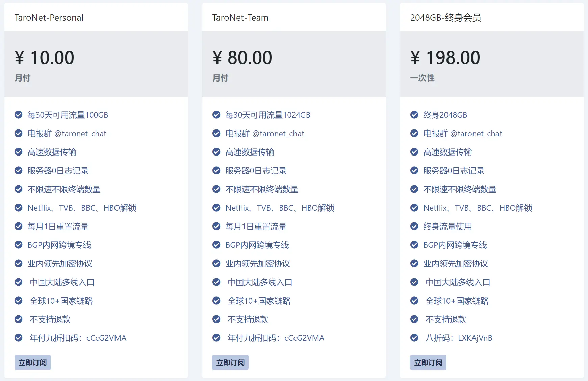Screen dimensions: 588x381
Task: Click the TaroNet-Personal 立即订阅 button
Action: [33, 362]
